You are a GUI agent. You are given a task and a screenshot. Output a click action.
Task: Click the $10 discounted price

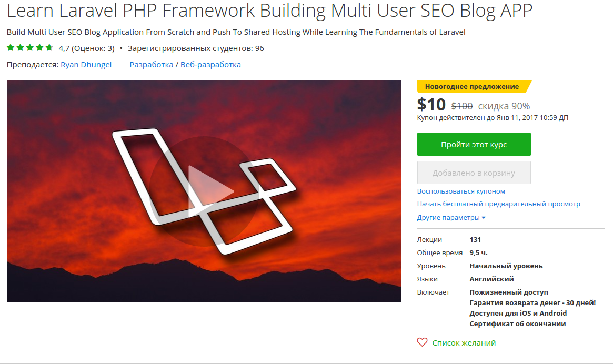pos(431,105)
